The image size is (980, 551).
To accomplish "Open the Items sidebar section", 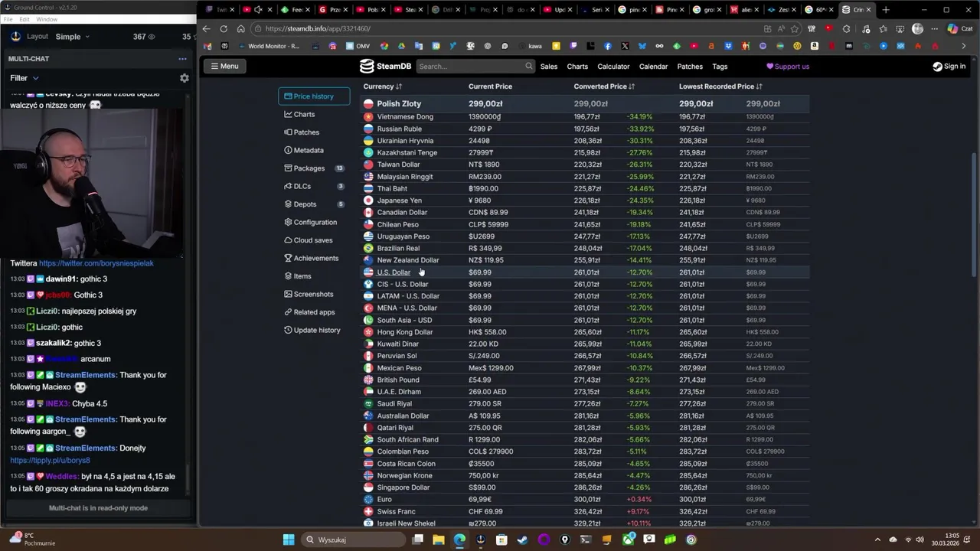I will point(298,276).
